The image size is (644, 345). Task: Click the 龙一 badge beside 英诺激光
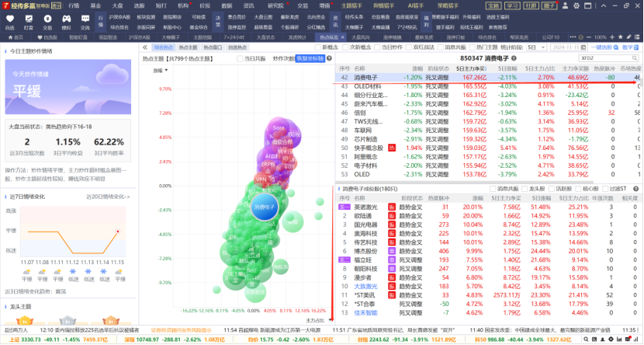tap(345, 207)
